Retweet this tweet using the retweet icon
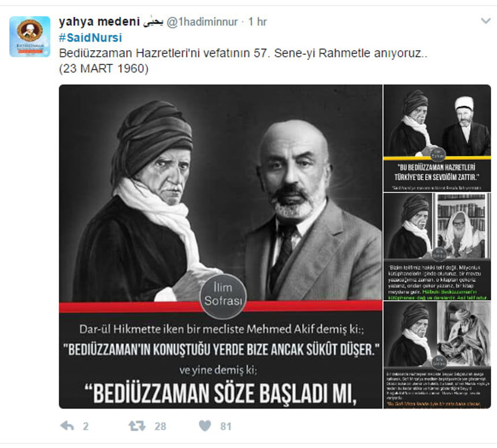 137,426
